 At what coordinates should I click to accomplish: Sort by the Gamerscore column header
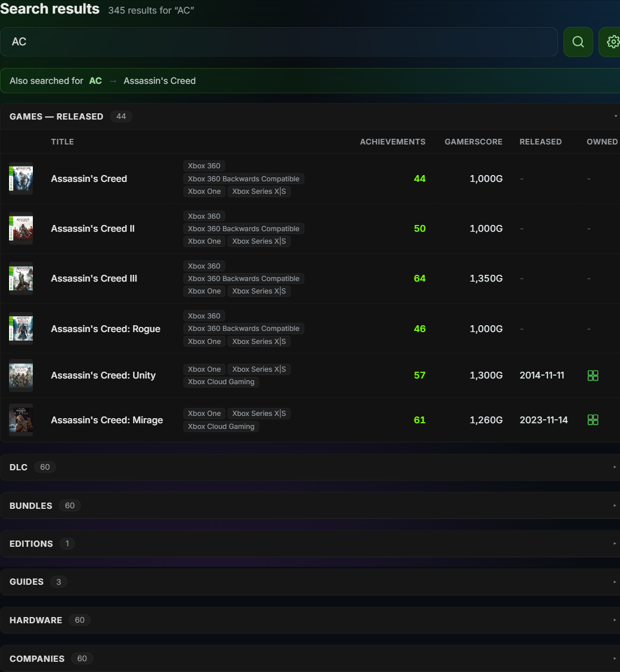tap(473, 142)
